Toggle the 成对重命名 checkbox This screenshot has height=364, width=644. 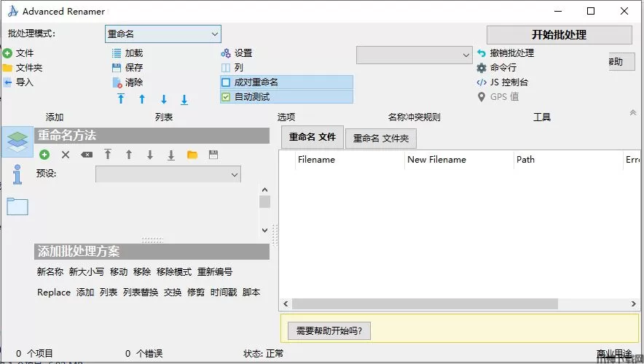point(226,82)
